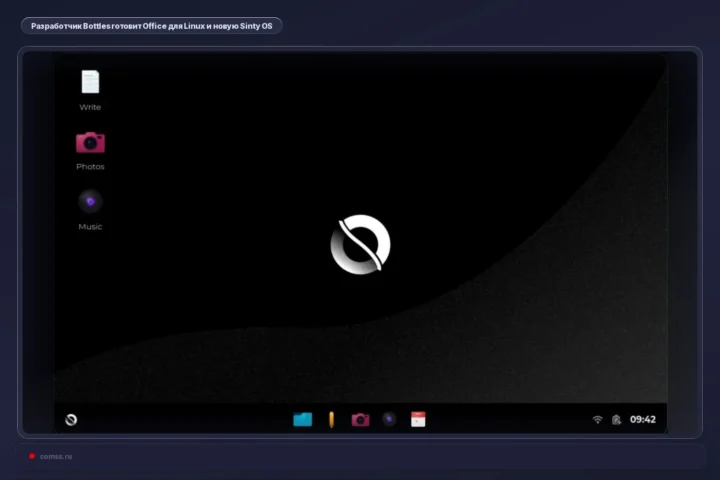The image size is (720, 480).
Task: Select the Write label under document icon
Action: (x=90, y=107)
